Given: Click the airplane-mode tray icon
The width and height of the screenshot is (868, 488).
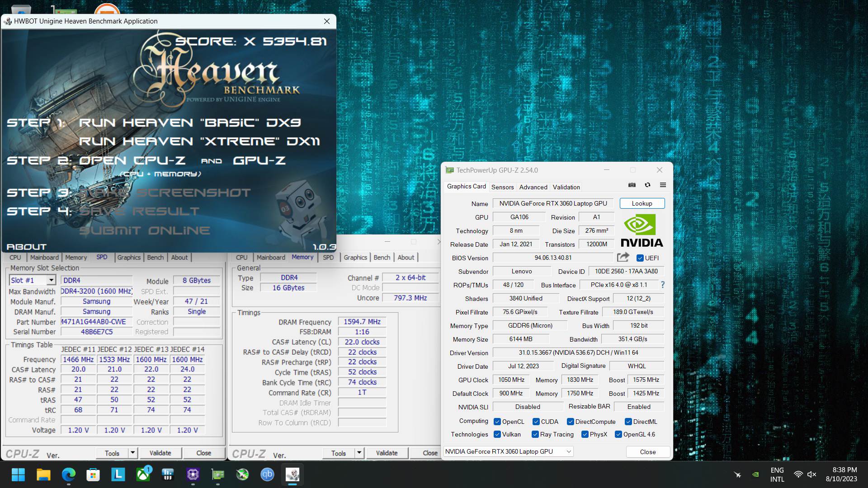Looking at the screenshot, I should coord(738,474).
